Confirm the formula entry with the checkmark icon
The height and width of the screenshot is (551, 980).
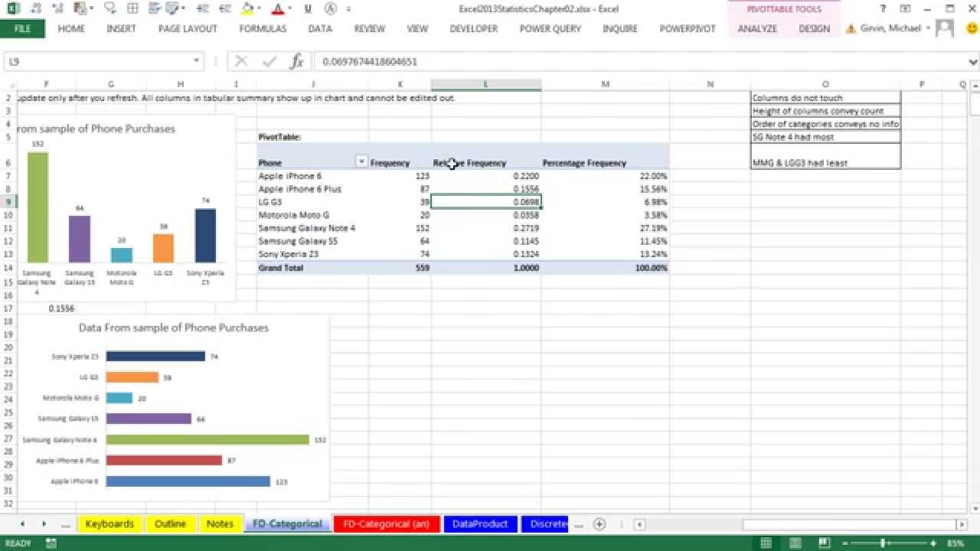(269, 61)
